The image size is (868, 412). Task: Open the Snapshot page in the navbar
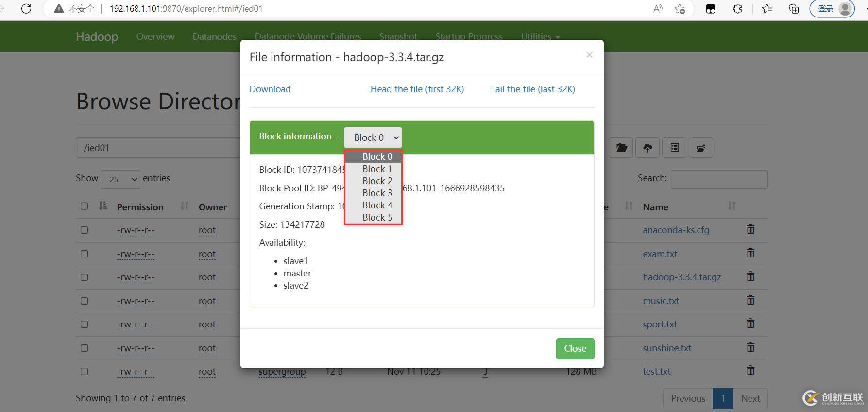click(398, 36)
